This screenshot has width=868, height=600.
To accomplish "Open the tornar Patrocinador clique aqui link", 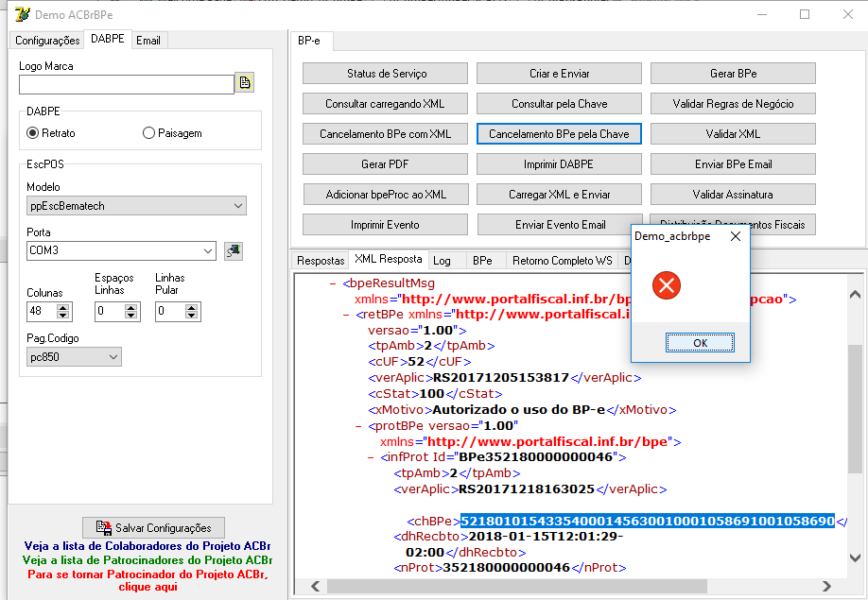I will [x=148, y=580].
